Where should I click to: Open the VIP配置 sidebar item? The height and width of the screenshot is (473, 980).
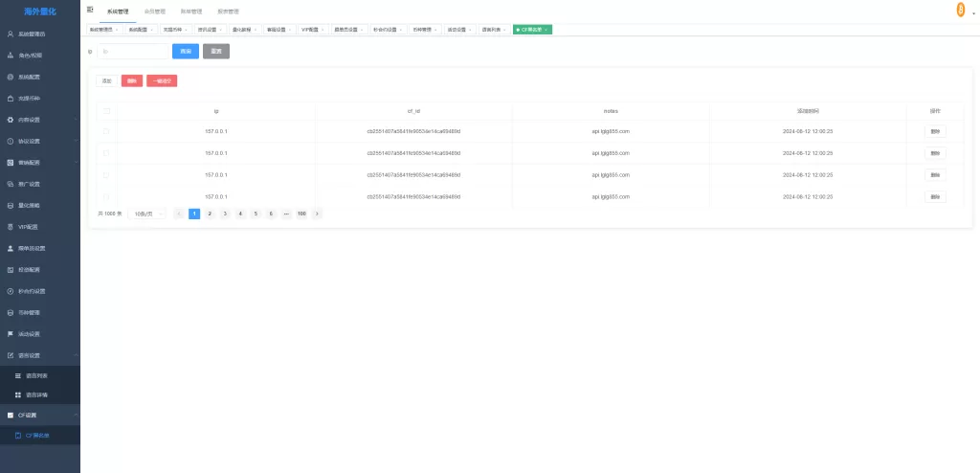(x=29, y=227)
